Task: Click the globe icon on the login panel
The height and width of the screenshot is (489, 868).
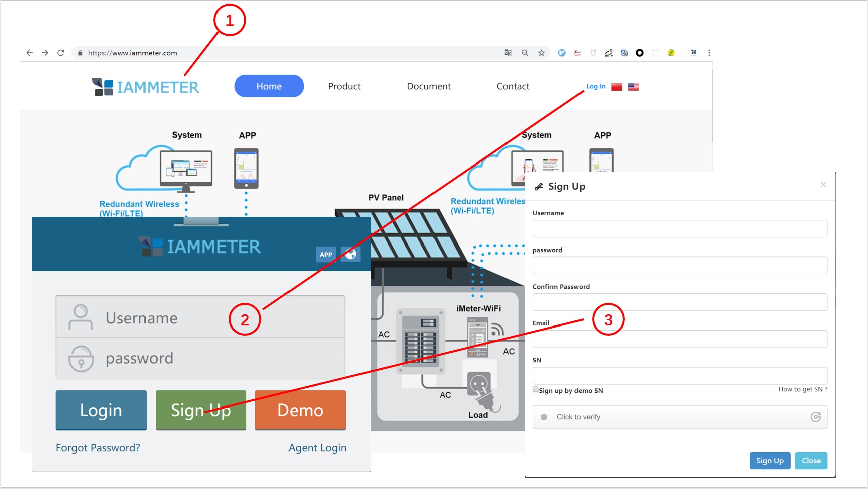Action: pos(350,254)
